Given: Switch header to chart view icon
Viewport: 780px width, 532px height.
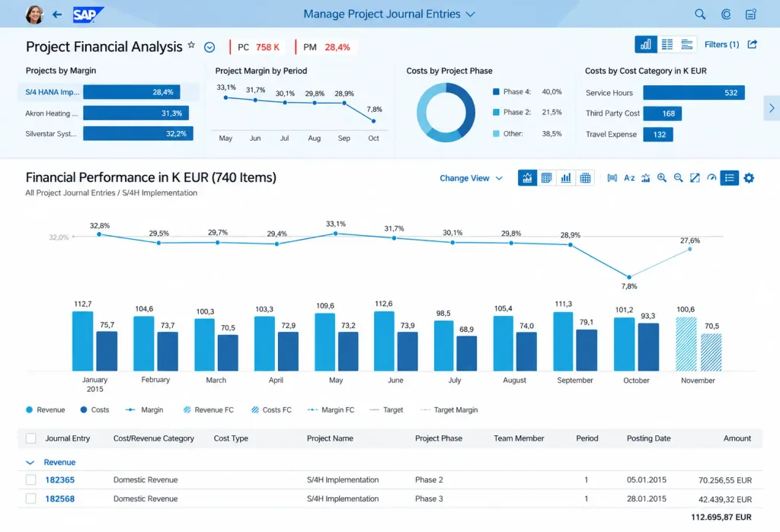Looking at the screenshot, I should pos(646,44).
